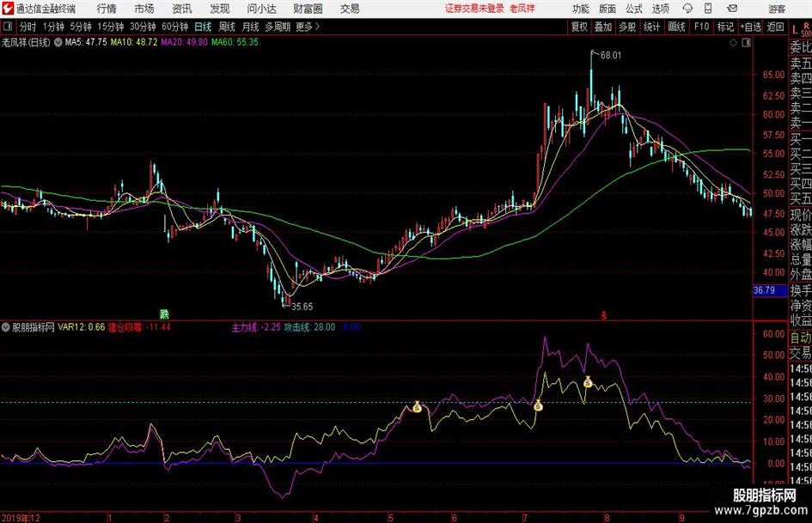Screen dimensions: 812x523
Task: Open 多周期 multi-period view
Action: pyautogui.click(x=278, y=27)
